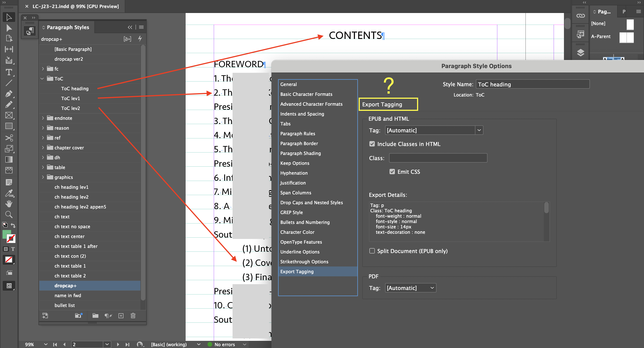Open the EPUB Tag dropdown
Image resolution: width=644 pixels, height=348 pixels.
[x=479, y=130]
